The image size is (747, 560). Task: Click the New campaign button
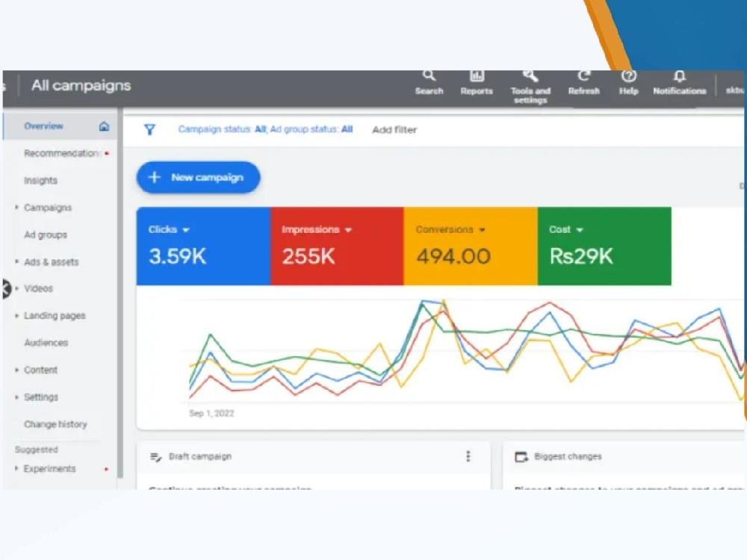(x=198, y=178)
